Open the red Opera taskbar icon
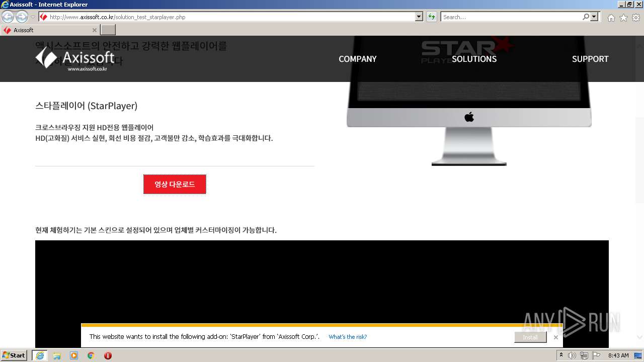Screen dimensions: 644x362 [x=108, y=355]
